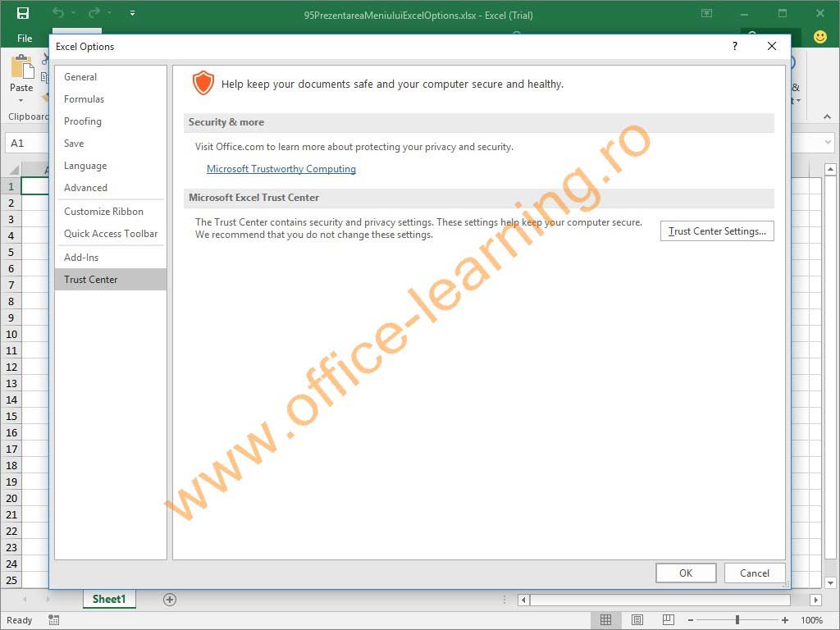840x630 pixels.
Task: Open the File tab in Excel
Action: point(25,39)
